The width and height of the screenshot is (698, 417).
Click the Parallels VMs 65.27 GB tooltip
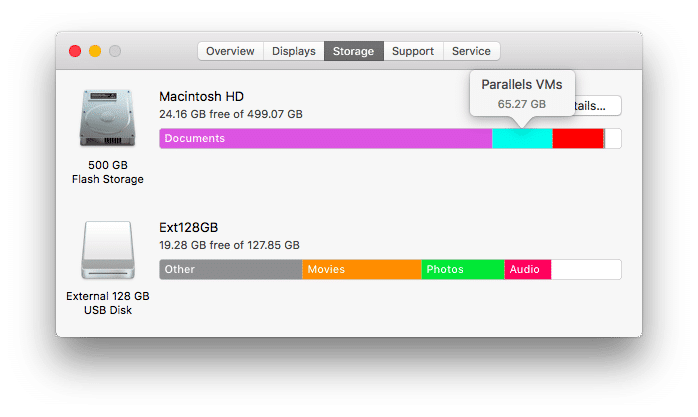coord(521,94)
